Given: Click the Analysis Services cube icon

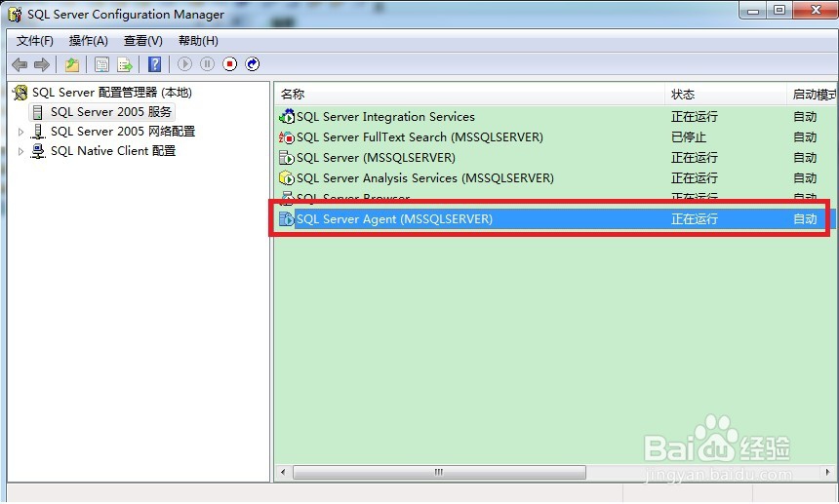Looking at the screenshot, I should pyautogui.click(x=287, y=178).
